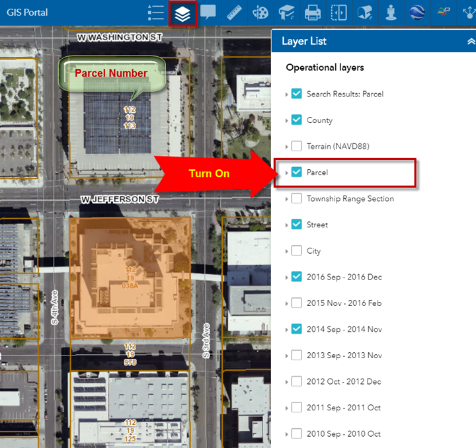Click the City layer name
476x448 pixels.
point(313,251)
